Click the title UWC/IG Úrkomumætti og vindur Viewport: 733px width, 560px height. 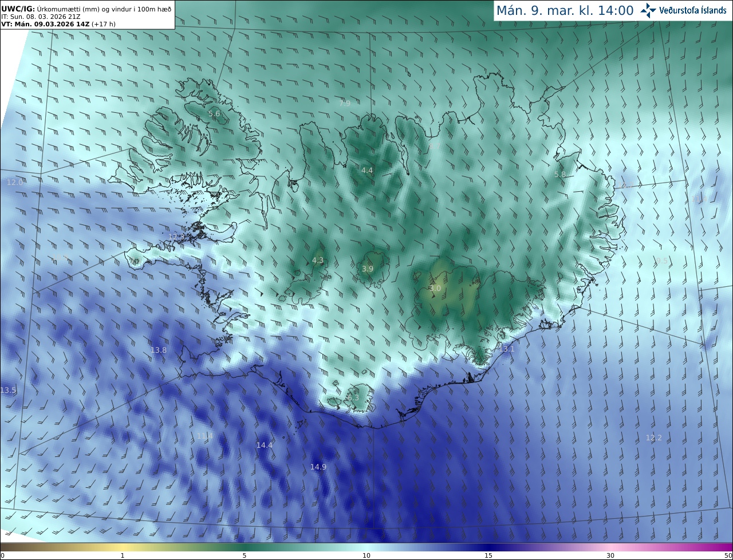(86, 9)
